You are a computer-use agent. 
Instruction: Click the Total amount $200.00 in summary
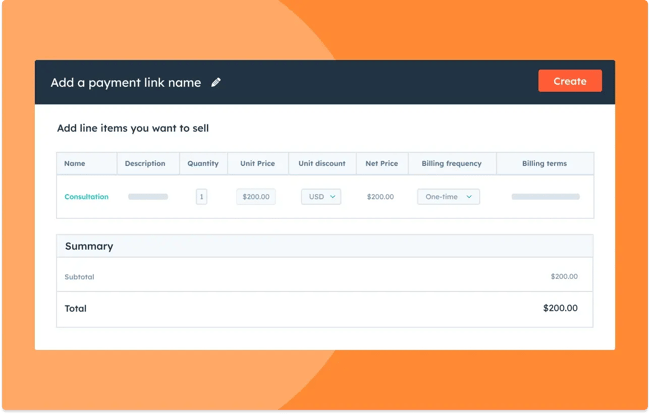pos(560,309)
